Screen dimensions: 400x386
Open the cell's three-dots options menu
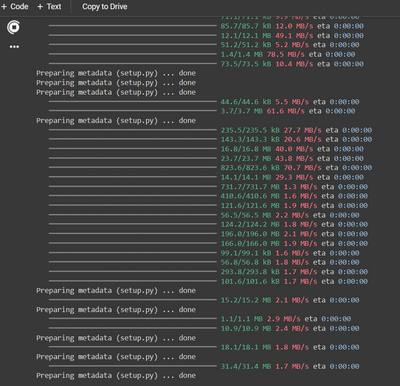(x=14, y=47)
